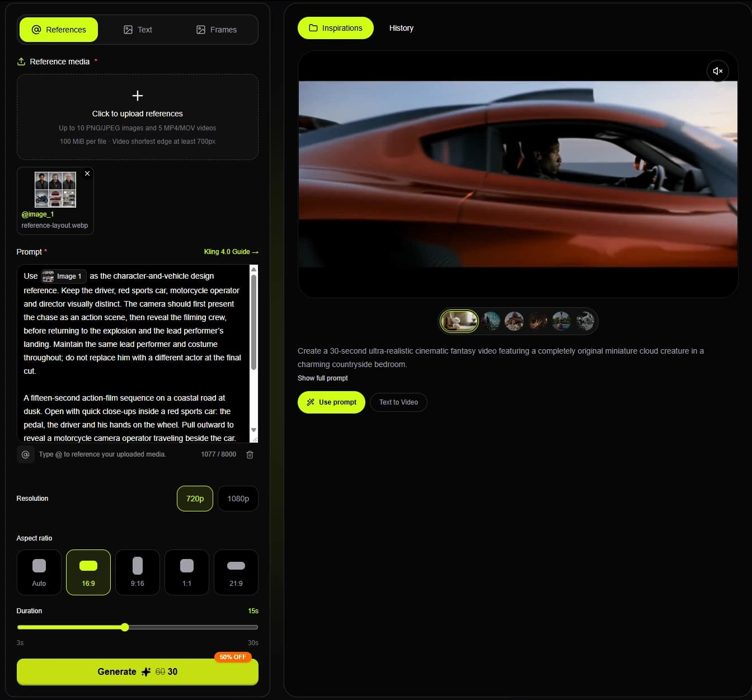Click the inspiration video preview
752x700 pixels.
[x=518, y=174]
